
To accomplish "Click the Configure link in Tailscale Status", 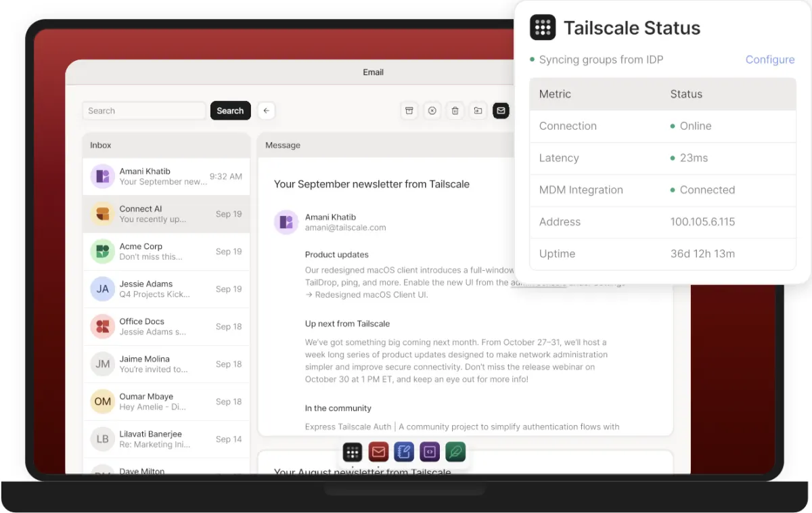I will (770, 60).
